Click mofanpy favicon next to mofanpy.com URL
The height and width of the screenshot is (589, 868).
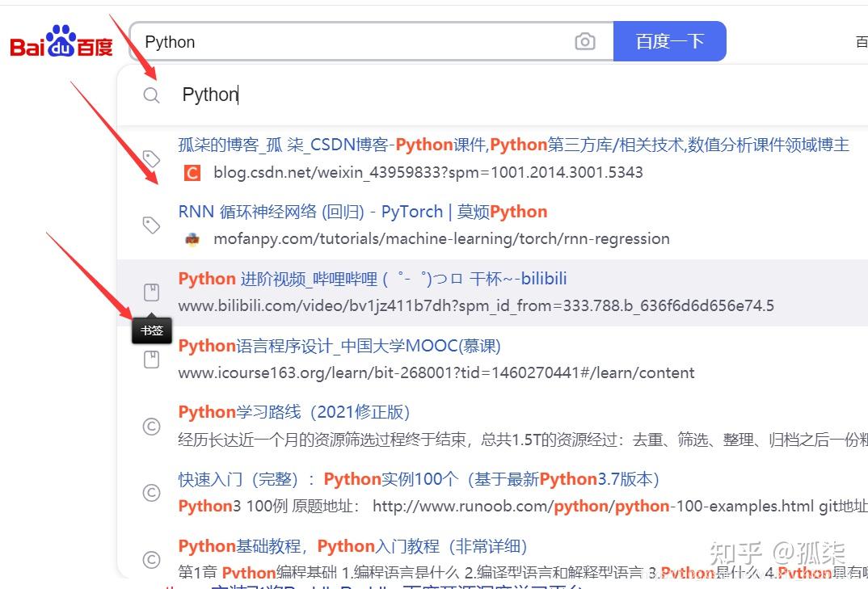coord(192,239)
